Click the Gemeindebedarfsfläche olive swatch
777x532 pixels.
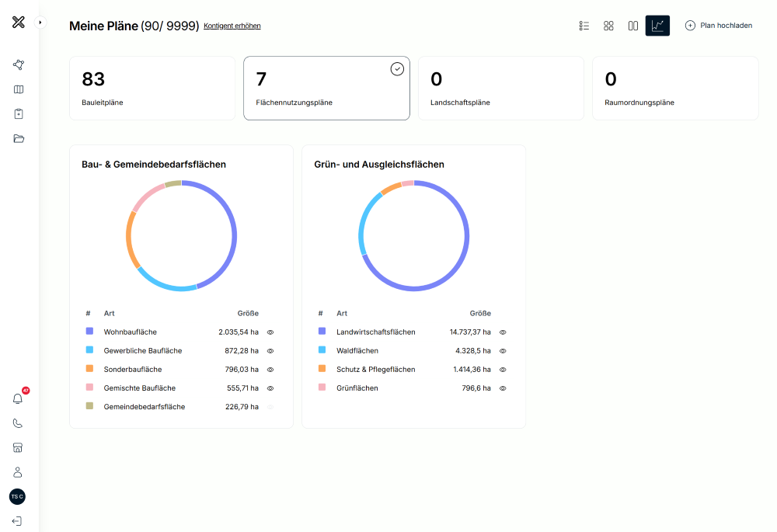[89, 405]
